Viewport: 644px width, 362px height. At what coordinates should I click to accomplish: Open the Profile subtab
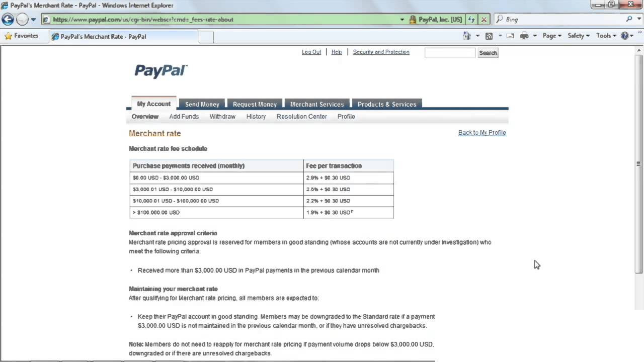(x=346, y=117)
